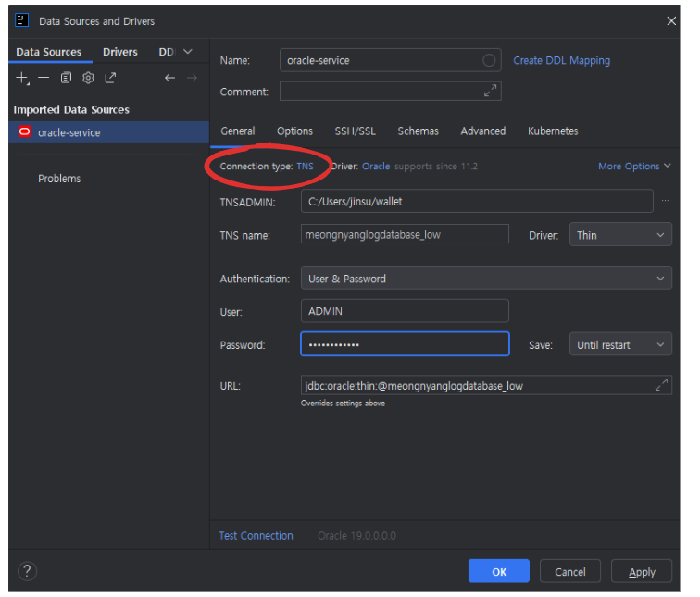This screenshot has width=700, height=597.
Task: Select the Problems item in left panel
Action: [x=59, y=179]
